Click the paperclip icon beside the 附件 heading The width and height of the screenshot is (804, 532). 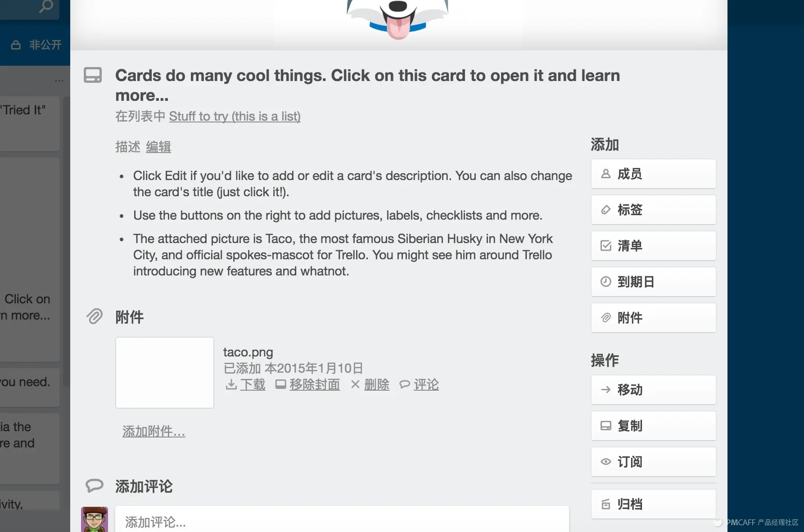pyautogui.click(x=95, y=316)
